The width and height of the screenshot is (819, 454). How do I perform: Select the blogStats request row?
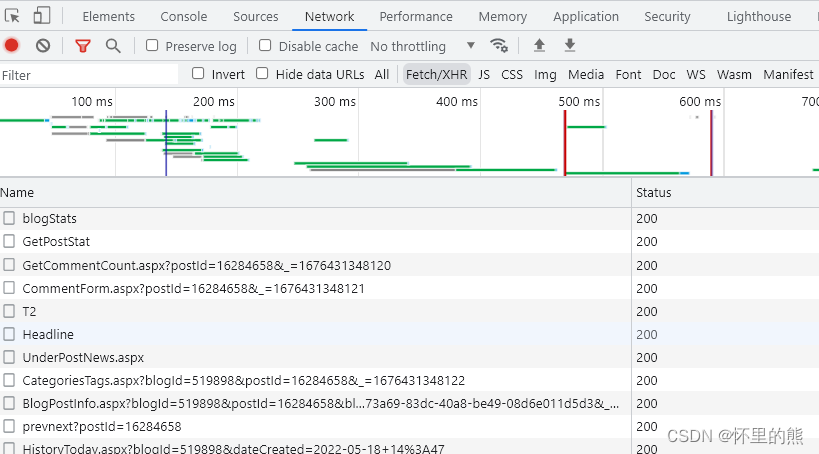(x=410, y=218)
